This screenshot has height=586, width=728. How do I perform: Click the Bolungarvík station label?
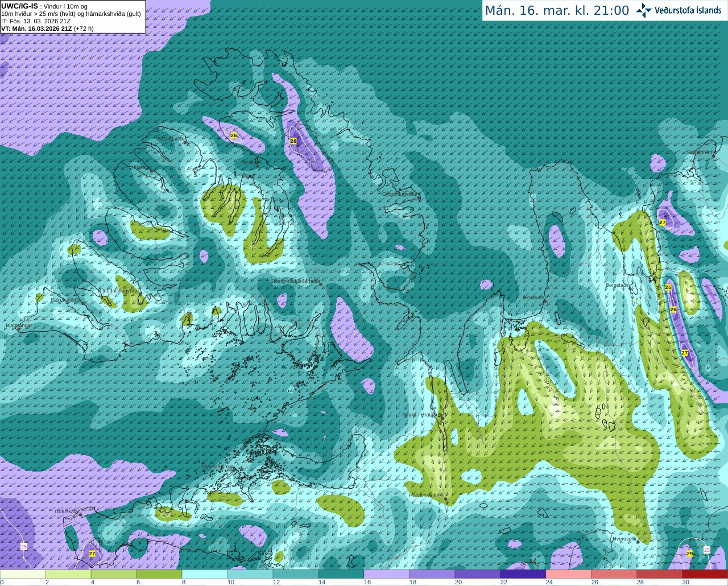coord(171,139)
